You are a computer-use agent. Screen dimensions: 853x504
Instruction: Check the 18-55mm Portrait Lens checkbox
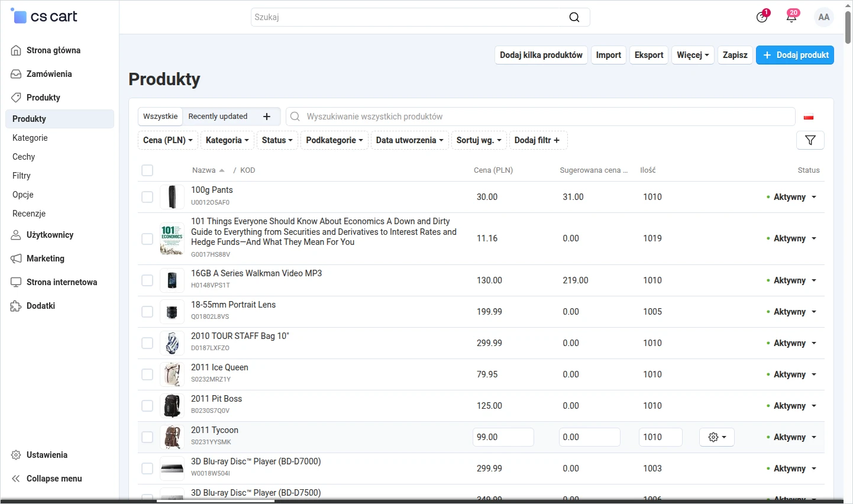(x=147, y=312)
